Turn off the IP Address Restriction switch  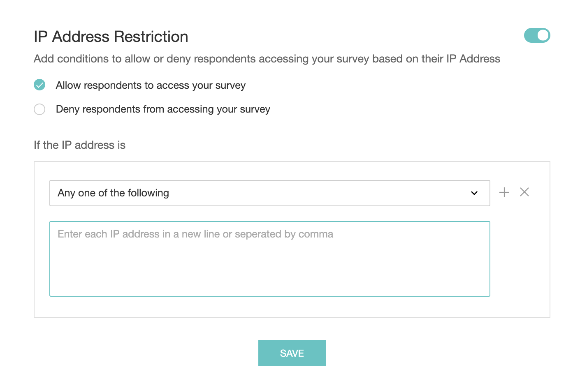(537, 35)
